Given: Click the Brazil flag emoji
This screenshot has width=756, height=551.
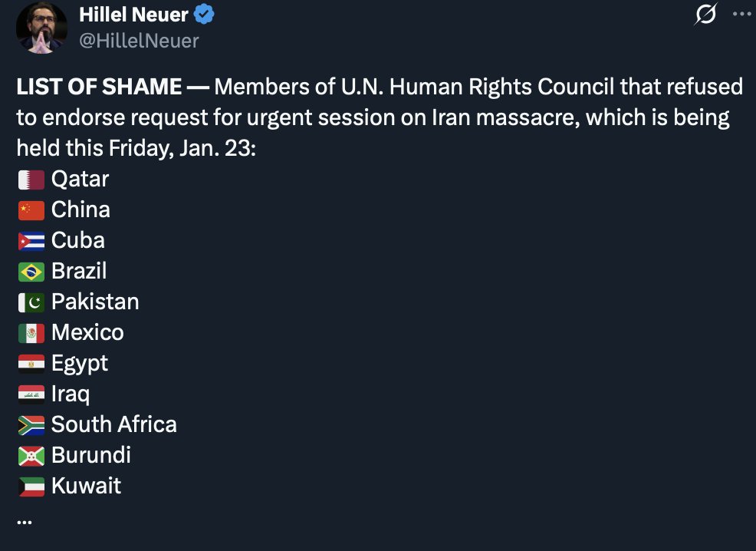Looking at the screenshot, I should (31, 272).
